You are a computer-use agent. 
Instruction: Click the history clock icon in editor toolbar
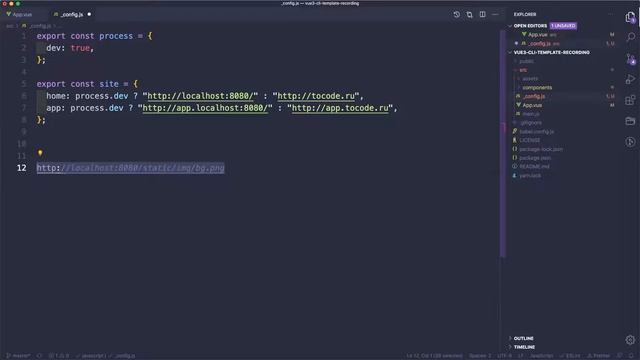tap(456, 14)
